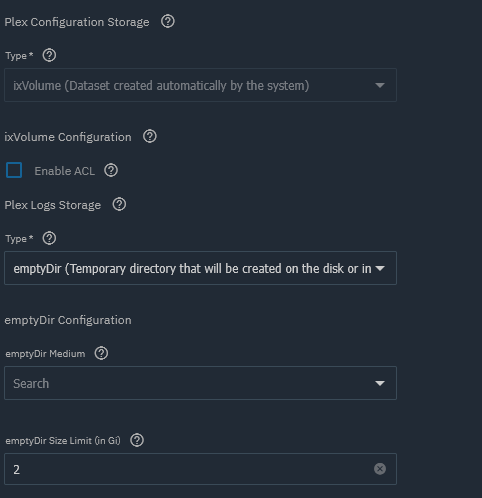The width and height of the screenshot is (482, 498).
Task: Click the emptyDir Configuration section title
Action: click(x=68, y=320)
